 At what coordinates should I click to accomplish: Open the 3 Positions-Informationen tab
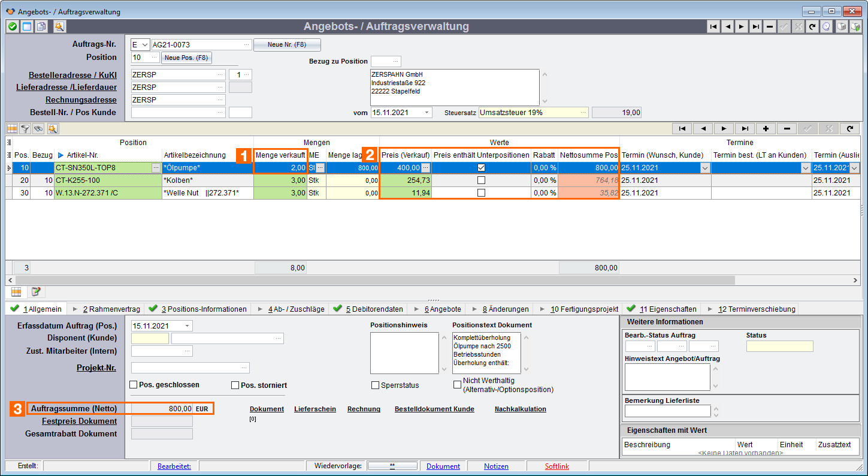click(198, 309)
